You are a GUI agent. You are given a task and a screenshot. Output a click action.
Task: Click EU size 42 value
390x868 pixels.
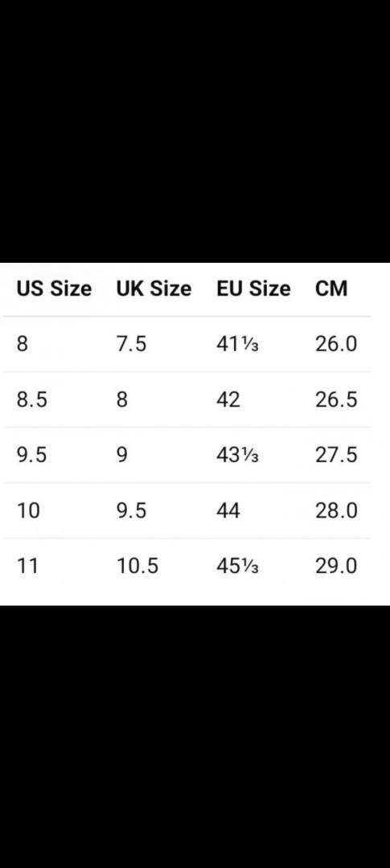(228, 399)
